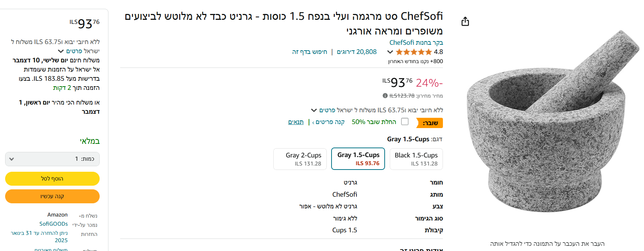Expand Israel details chevron in the buy box
The image size is (644, 251).
tap(61, 51)
